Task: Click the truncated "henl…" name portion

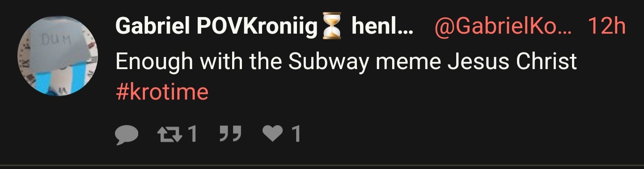Action: pyautogui.click(x=382, y=27)
